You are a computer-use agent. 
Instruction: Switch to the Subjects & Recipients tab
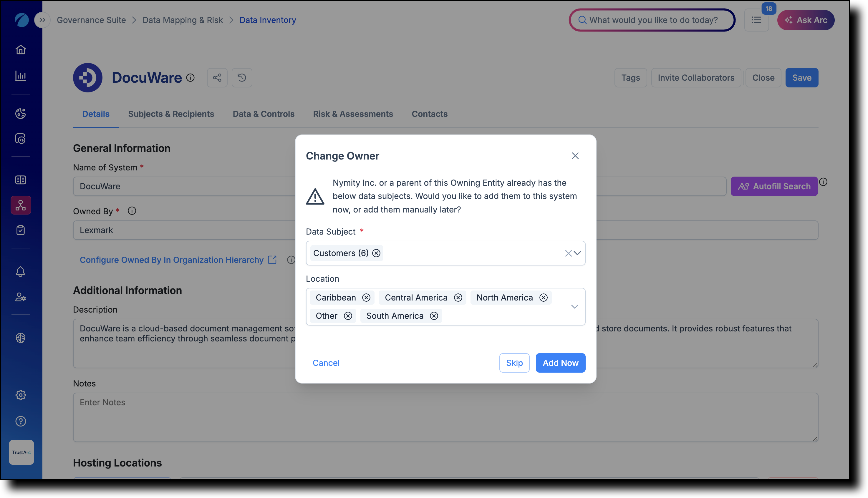pos(171,114)
